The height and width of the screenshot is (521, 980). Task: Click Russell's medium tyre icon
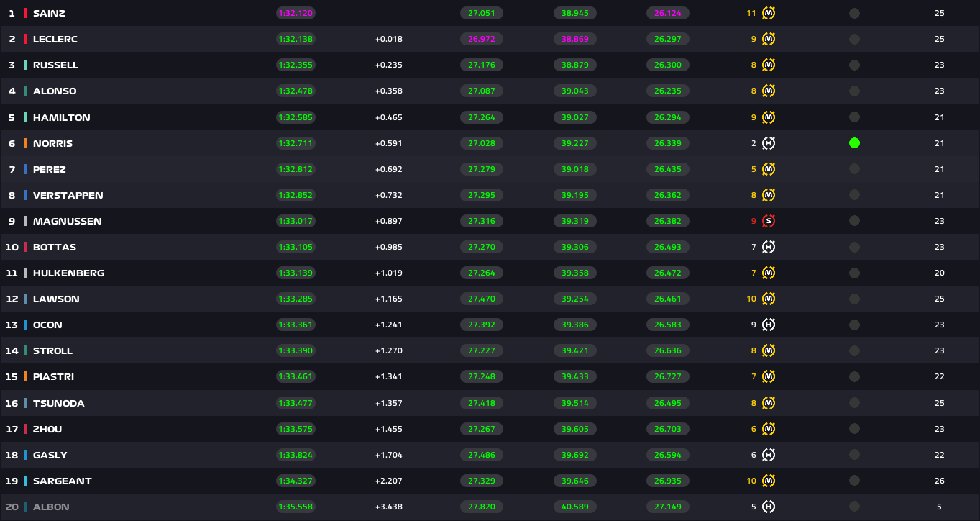pos(769,65)
